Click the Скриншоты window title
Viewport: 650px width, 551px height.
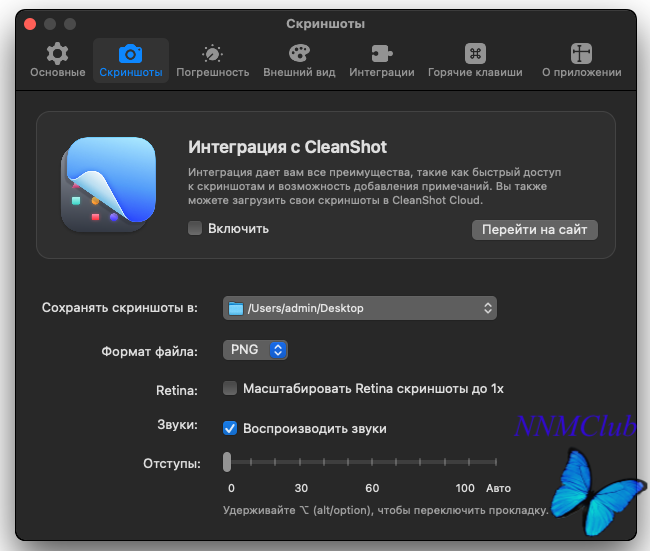click(326, 24)
